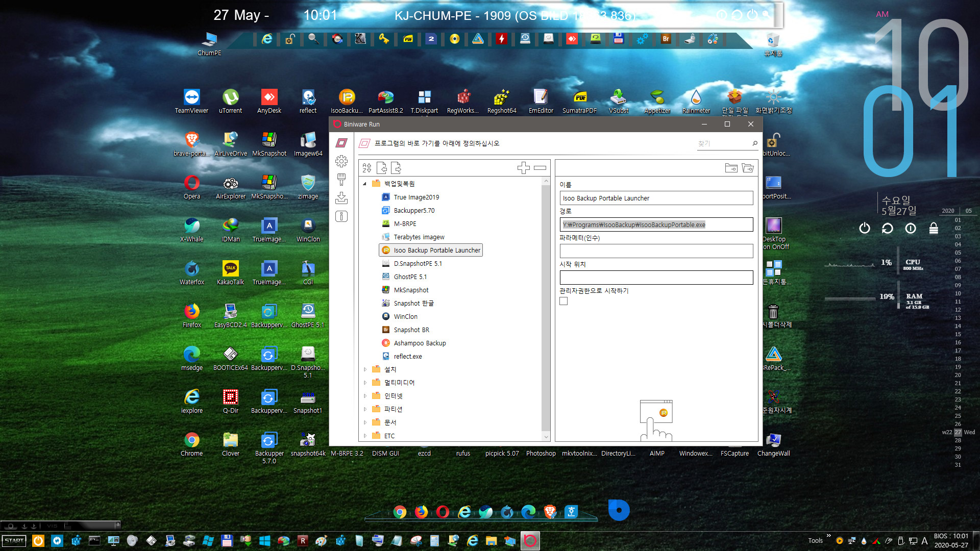Click the name field Isoo Backup Portable Launcher

tap(656, 198)
